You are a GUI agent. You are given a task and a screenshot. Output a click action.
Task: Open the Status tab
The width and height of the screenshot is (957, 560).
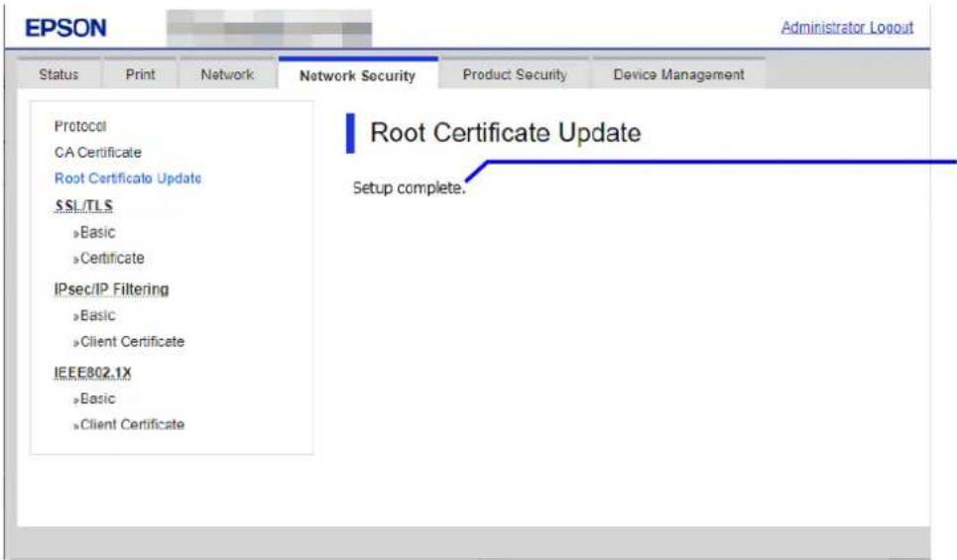point(59,74)
